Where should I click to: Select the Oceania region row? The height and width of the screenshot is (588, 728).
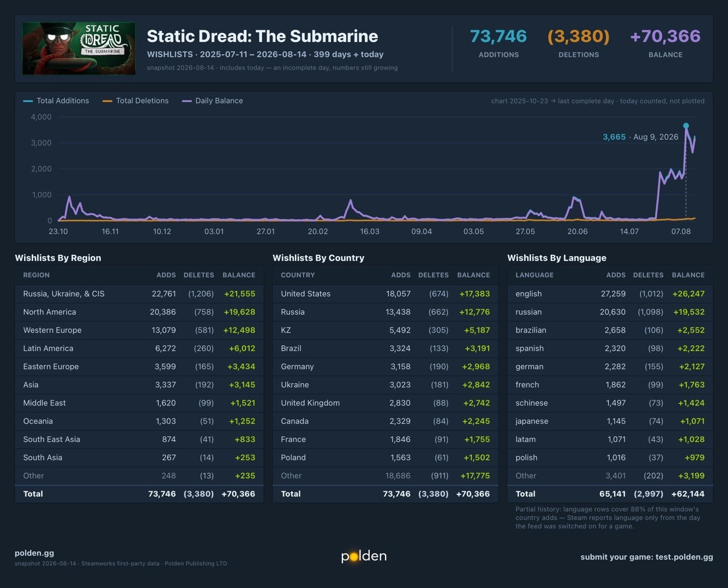pyautogui.click(x=139, y=421)
